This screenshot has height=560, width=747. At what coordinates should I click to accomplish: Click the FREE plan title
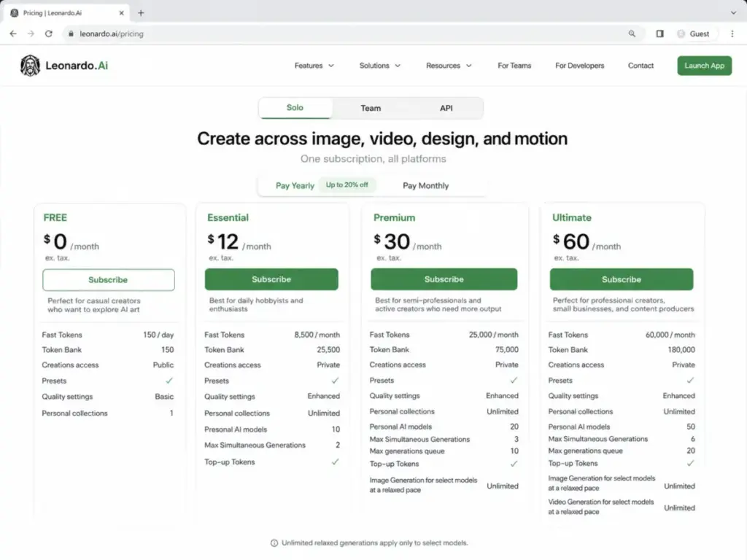coord(55,217)
